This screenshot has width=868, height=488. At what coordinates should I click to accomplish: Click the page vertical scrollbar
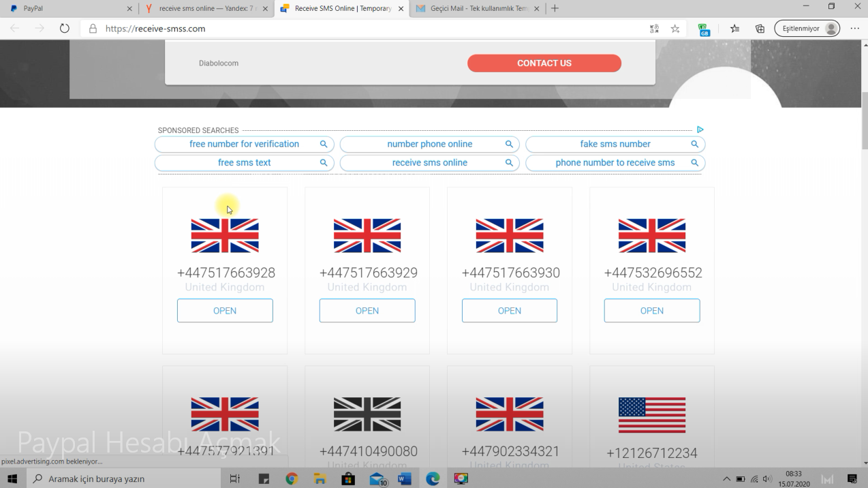(865, 120)
